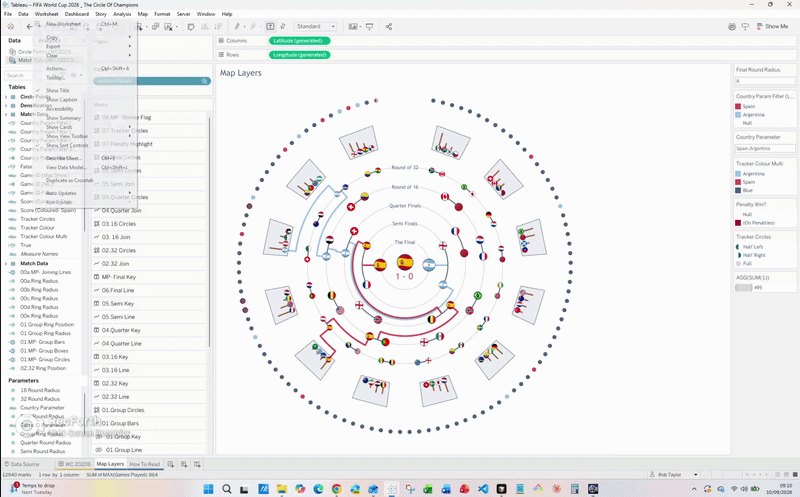Toggle Show Sort Controls in the Worksheet menu
Viewport: 800px width, 497px height.
pos(67,145)
